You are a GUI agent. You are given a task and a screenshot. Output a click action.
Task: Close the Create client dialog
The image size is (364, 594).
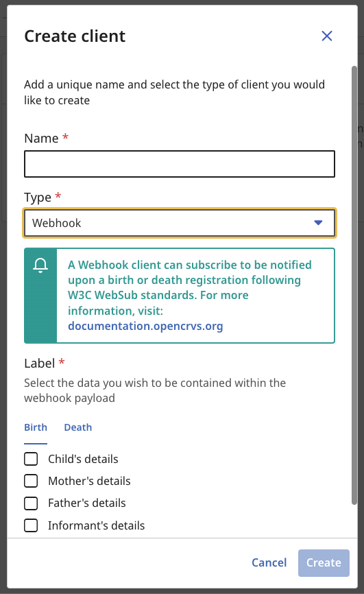click(x=326, y=36)
